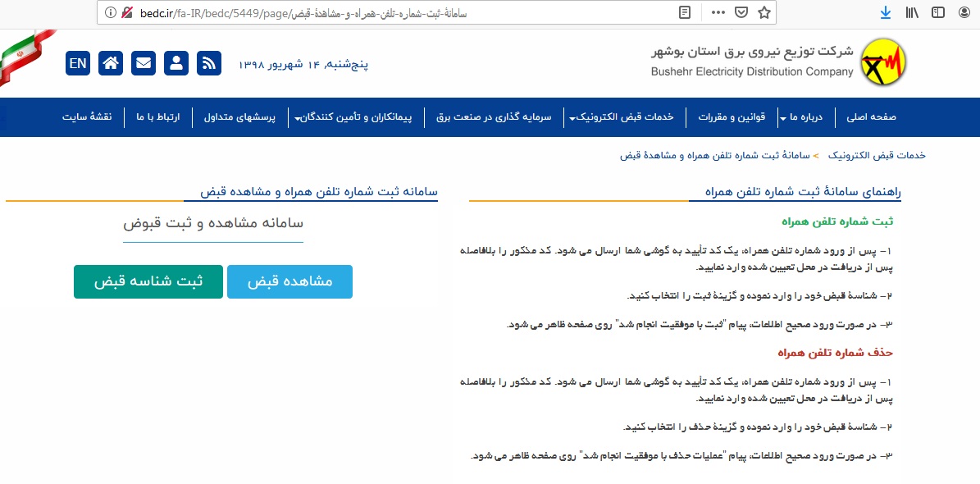Go to homepage via house icon
The height and width of the screenshot is (484, 980).
(x=111, y=63)
